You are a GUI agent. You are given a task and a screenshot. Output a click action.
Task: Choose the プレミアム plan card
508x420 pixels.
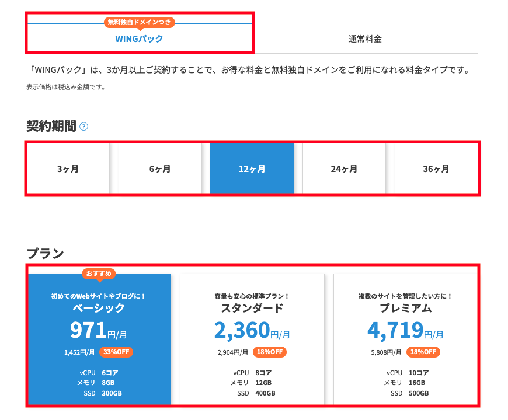click(x=406, y=339)
